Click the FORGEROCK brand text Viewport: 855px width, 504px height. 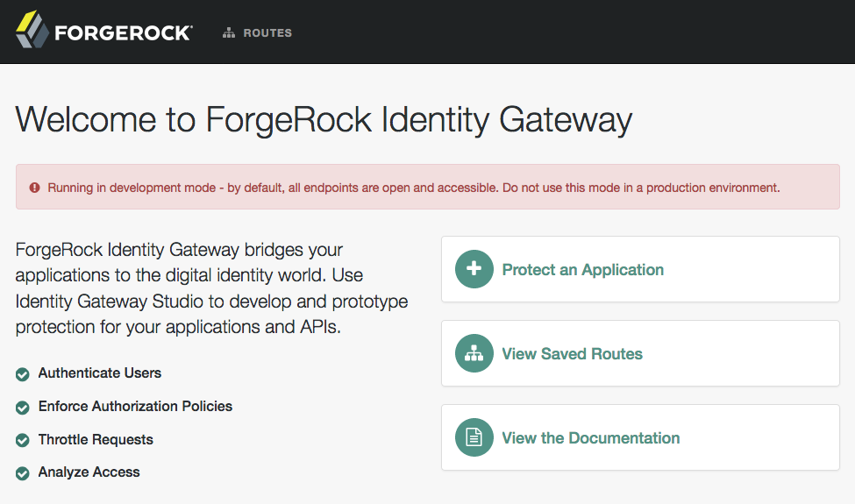[124, 33]
